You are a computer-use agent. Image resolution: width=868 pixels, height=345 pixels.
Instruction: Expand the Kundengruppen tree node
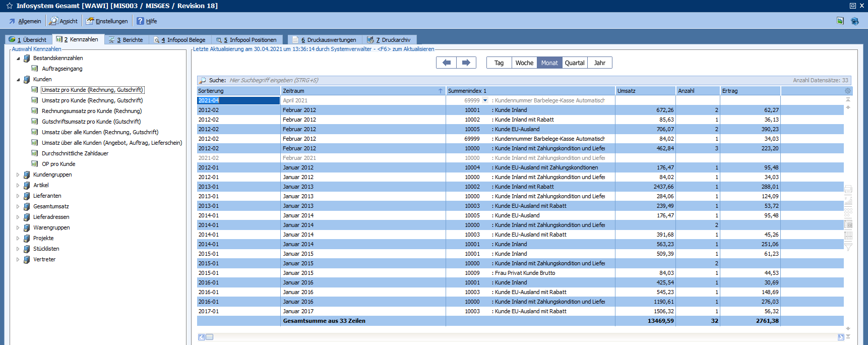click(18, 175)
